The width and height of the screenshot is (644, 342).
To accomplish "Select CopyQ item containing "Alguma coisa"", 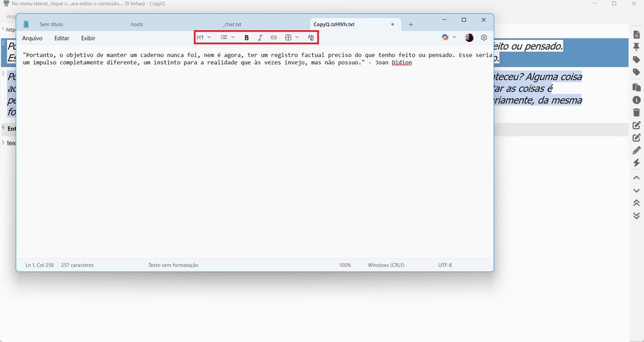I will (561, 94).
